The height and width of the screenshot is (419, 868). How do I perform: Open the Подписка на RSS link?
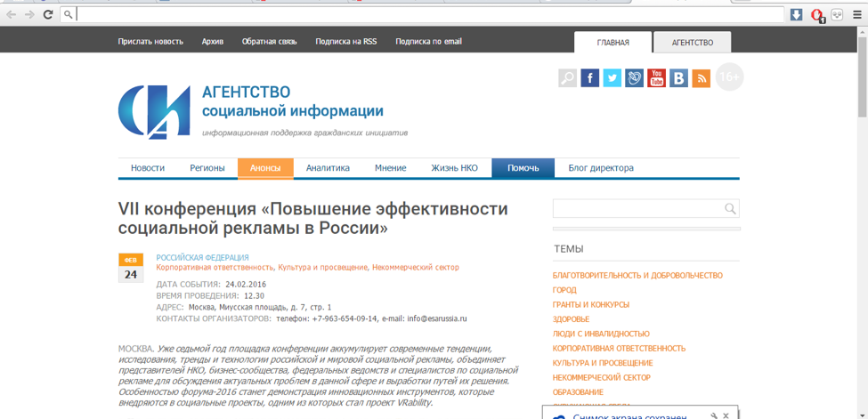click(x=346, y=42)
